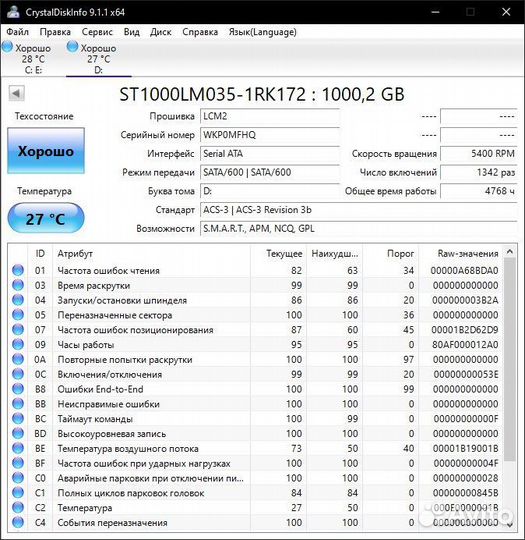
Task: Click the blue orb of the D: disk
Action: (x=72, y=47)
